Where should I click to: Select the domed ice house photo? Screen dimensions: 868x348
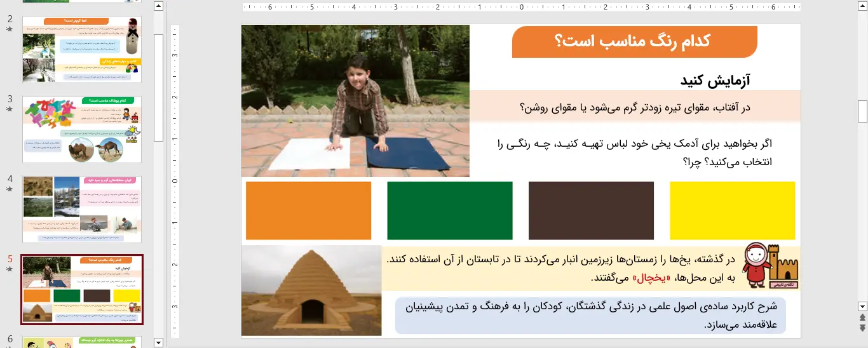pyautogui.click(x=311, y=290)
